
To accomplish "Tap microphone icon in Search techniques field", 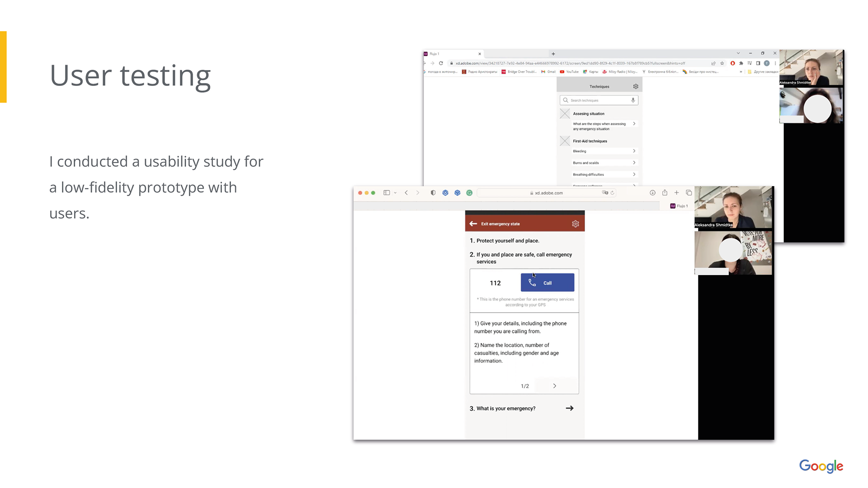I will pos(633,100).
